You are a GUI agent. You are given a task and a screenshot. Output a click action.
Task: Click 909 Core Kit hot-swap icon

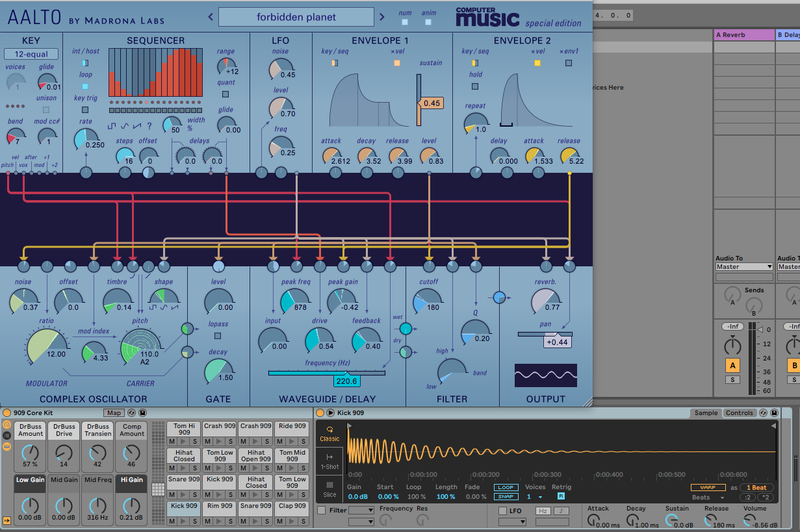(x=132, y=413)
